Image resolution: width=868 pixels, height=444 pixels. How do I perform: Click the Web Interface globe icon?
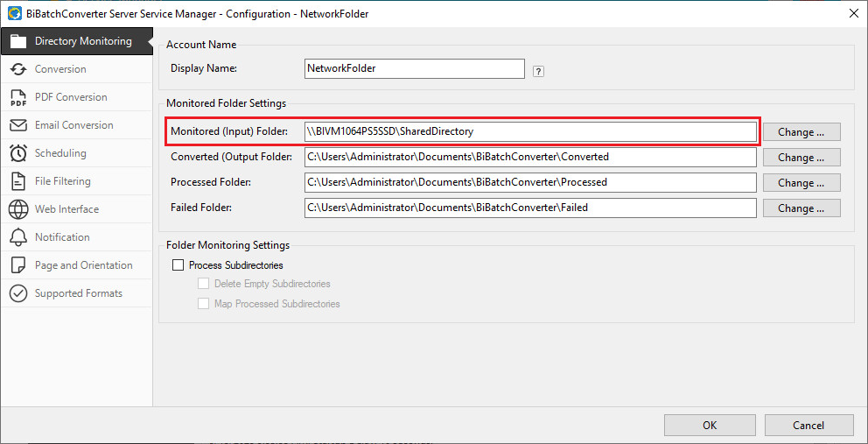[x=18, y=209]
